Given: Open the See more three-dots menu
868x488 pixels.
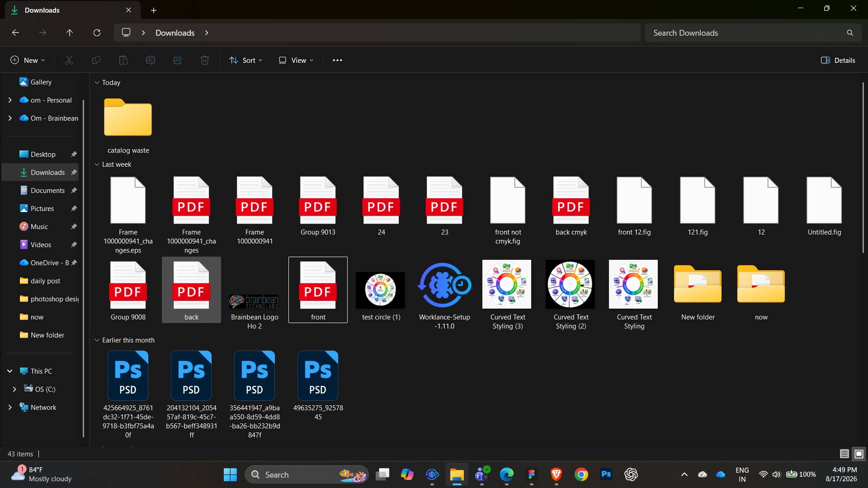Looking at the screenshot, I should click(337, 60).
